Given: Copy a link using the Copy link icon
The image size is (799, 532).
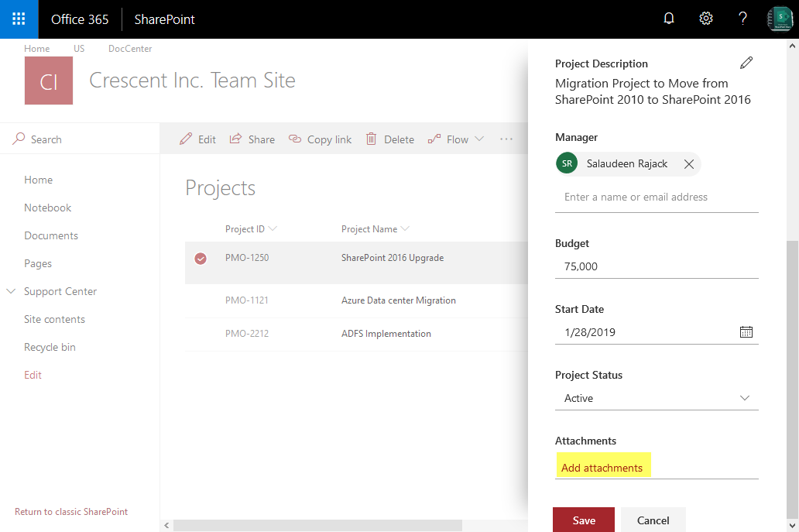Looking at the screenshot, I should [295, 139].
